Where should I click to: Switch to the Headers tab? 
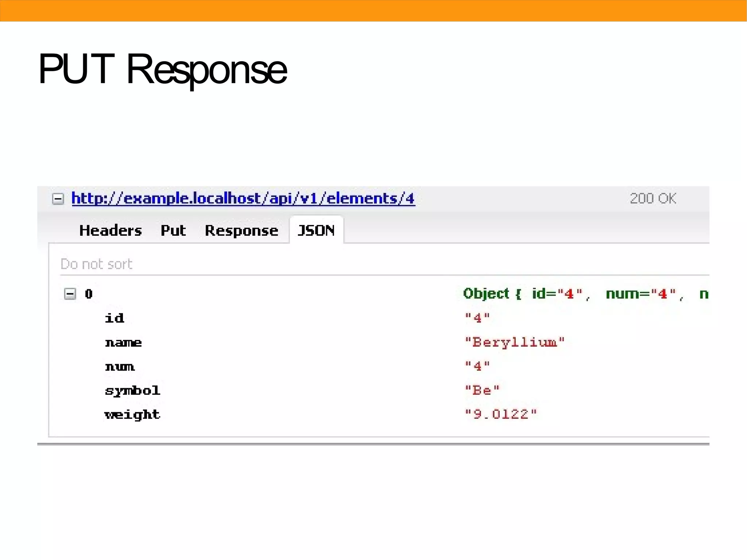coord(111,231)
